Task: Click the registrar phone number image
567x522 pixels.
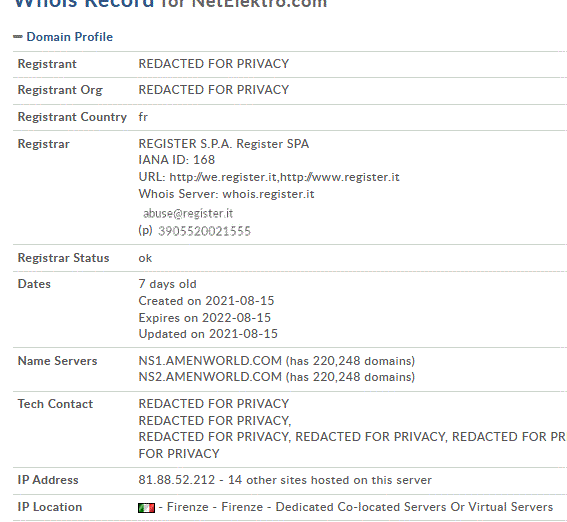Action: [204, 231]
